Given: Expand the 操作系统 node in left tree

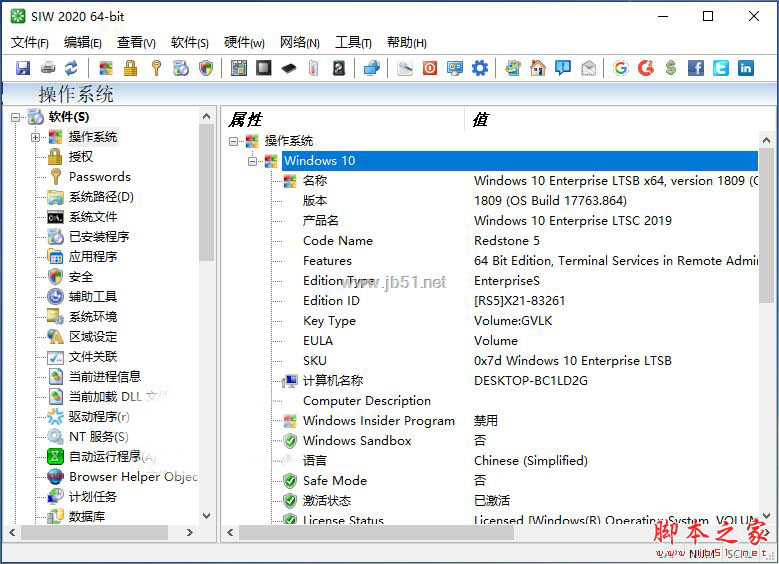Looking at the screenshot, I should tap(35, 137).
